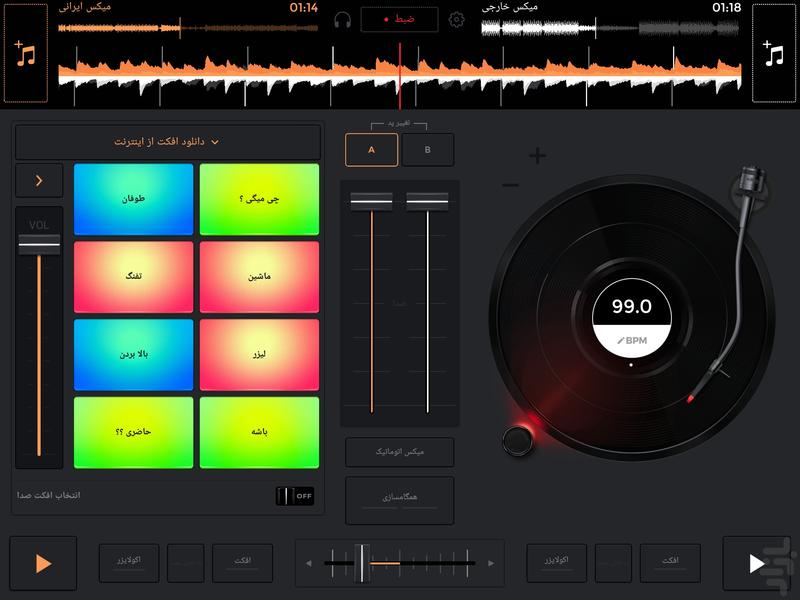Select pad A
800x600 pixels.
click(372, 149)
